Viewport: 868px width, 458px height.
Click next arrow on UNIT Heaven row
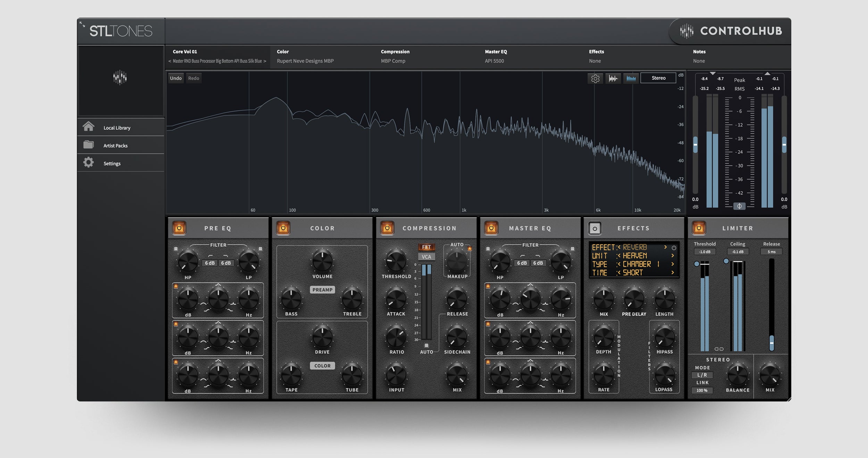pyautogui.click(x=673, y=255)
